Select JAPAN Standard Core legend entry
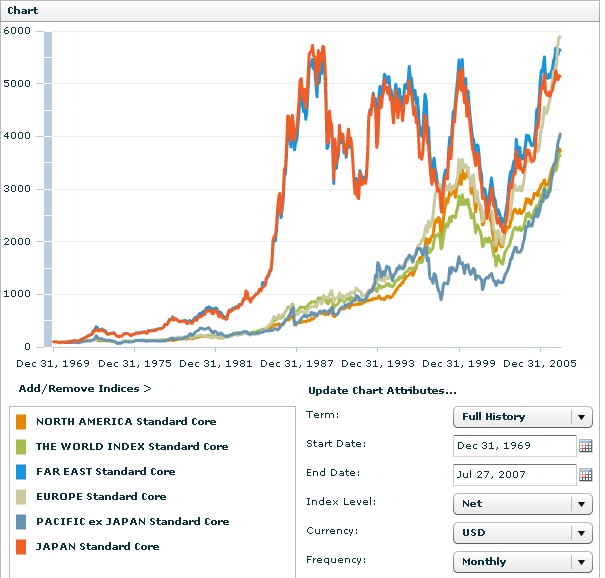Screen dimensions: 605x578 click(x=98, y=547)
